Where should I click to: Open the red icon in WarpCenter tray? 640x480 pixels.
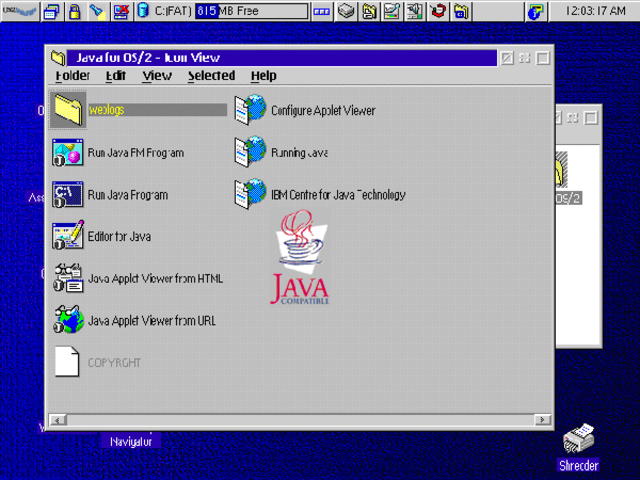[x=438, y=11]
